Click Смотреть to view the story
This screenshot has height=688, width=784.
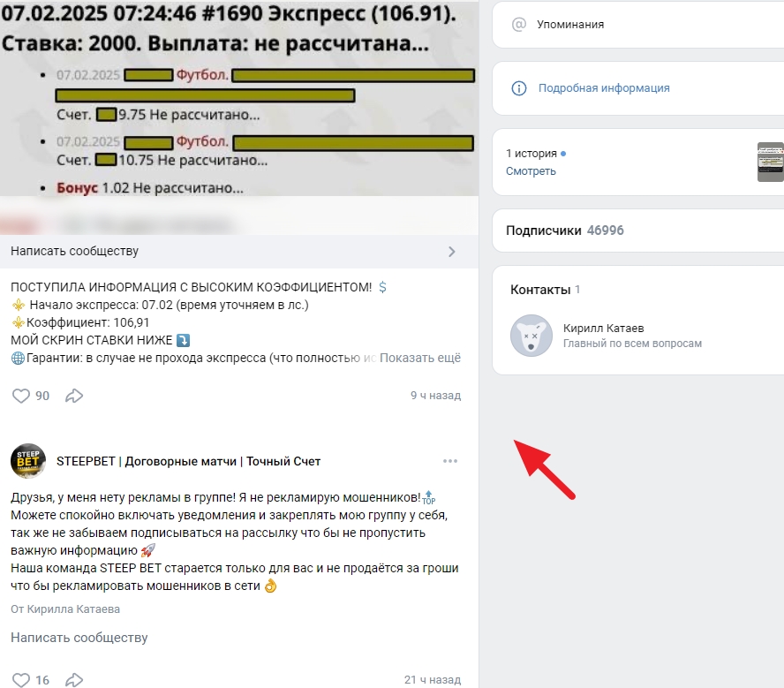(x=531, y=171)
